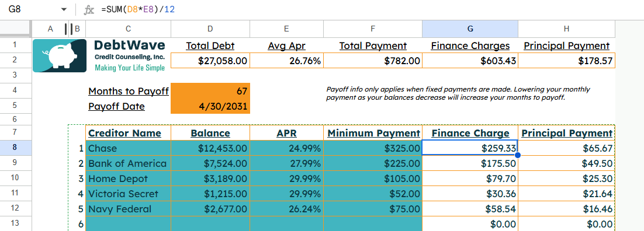Click Home Depot balance $3,189.00
The width and height of the screenshot is (644, 231).
coord(210,178)
